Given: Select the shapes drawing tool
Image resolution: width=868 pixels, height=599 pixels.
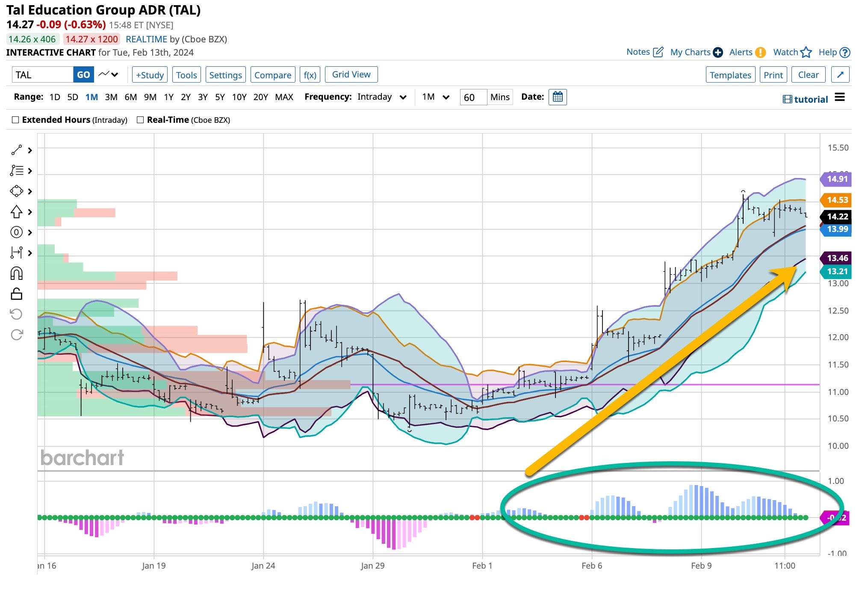Looking at the screenshot, I should [x=16, y=191].
